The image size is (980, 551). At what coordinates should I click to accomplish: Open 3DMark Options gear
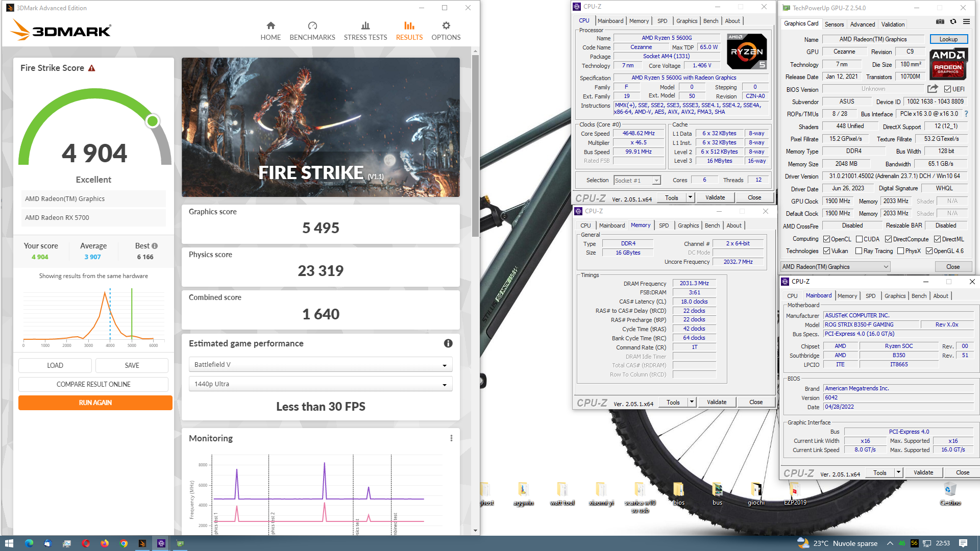[446, 26]
